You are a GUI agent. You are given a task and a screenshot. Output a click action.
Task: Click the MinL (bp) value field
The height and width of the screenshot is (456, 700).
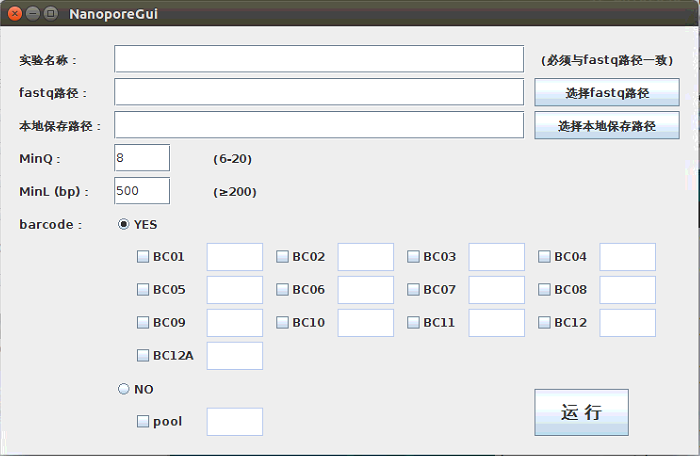click(x=142, y=191)
